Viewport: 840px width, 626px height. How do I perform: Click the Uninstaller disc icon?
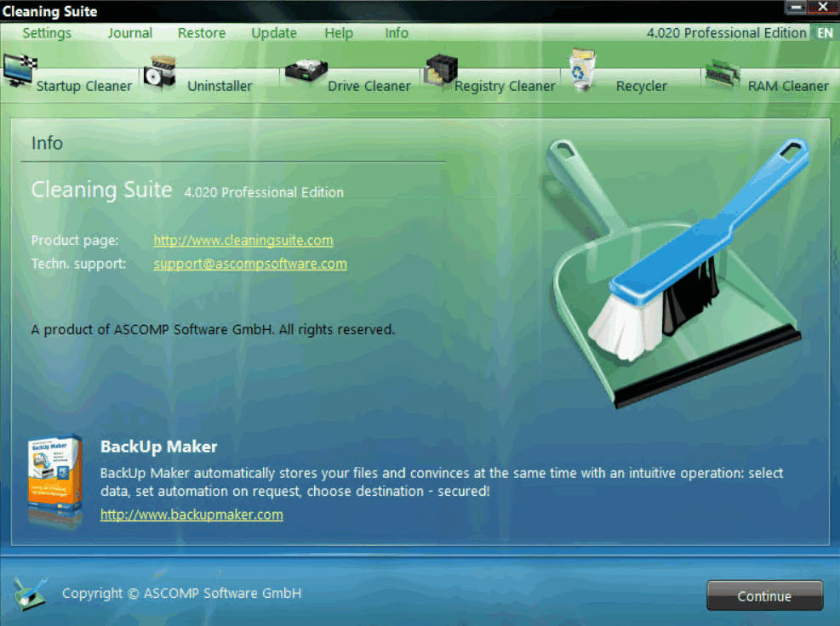160,72
